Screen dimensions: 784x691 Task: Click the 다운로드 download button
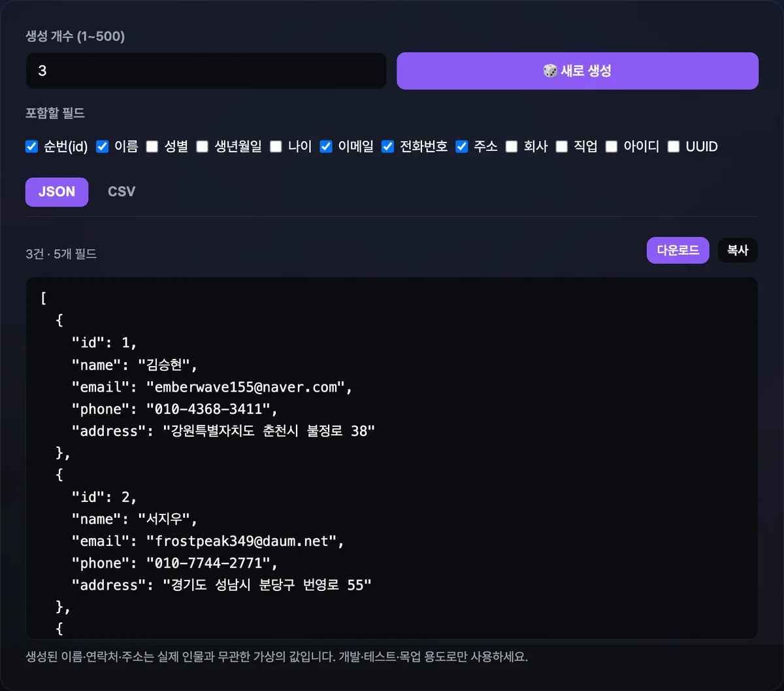[678, 250]
